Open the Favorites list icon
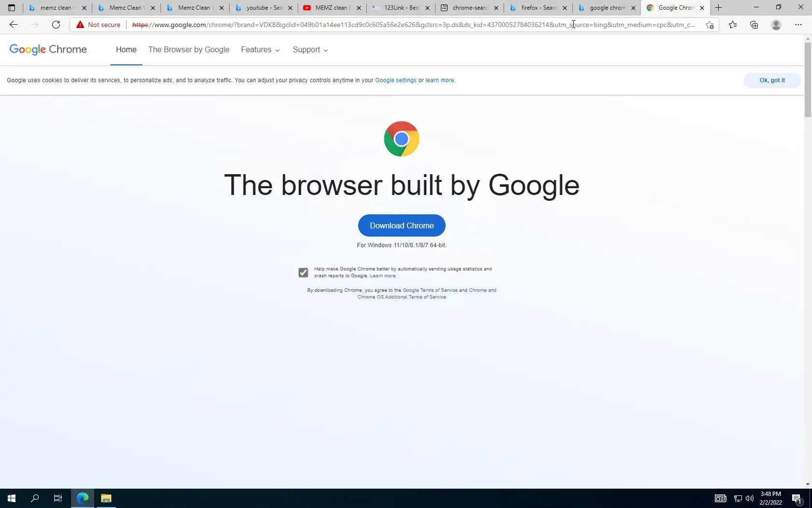This screenshot has height=508, width=812. [x=733, y=25]
